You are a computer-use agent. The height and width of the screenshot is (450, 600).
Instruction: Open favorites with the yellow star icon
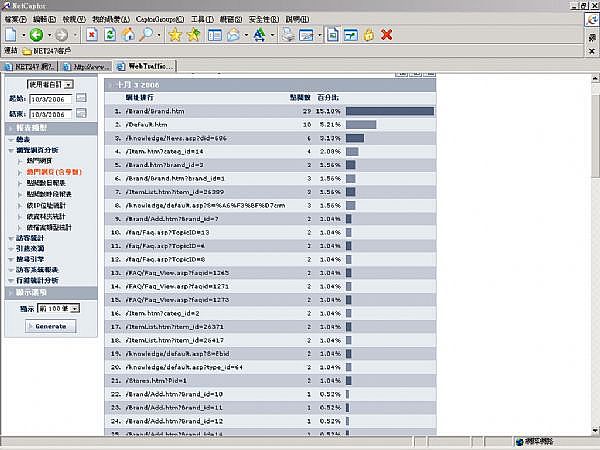pos(175,35)
